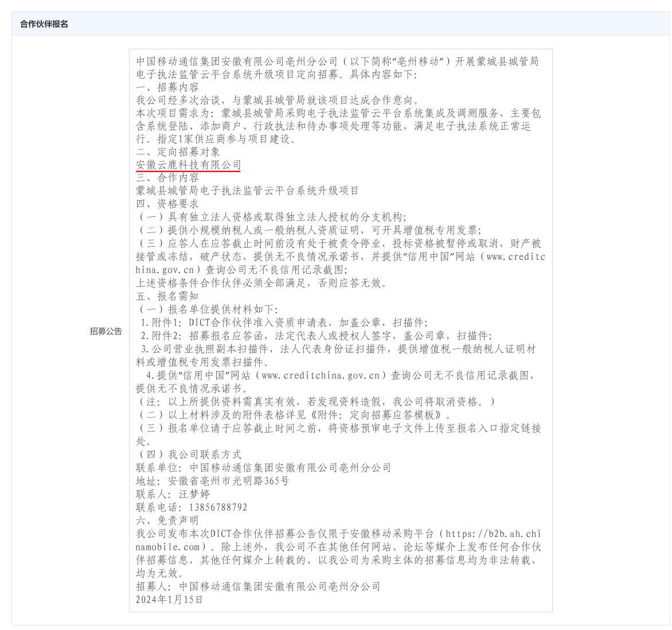Click the underlined company name 安徽云鹿科技有限公司
The width and height of the screenshot is (672, 630).
(x=189, y=165)
